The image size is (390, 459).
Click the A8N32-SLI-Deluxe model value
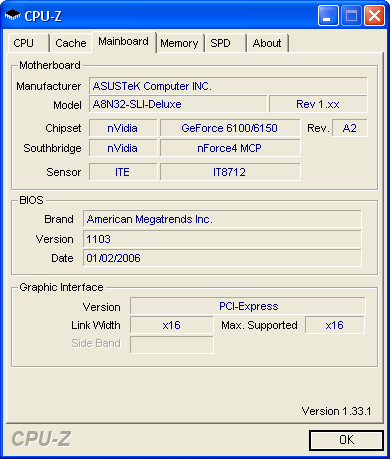178,104
